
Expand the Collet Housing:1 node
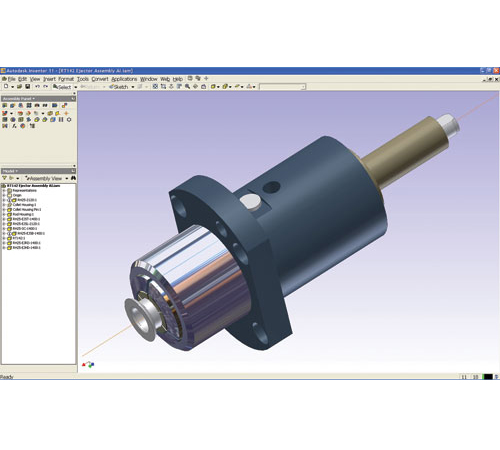[x=4, y=205]
